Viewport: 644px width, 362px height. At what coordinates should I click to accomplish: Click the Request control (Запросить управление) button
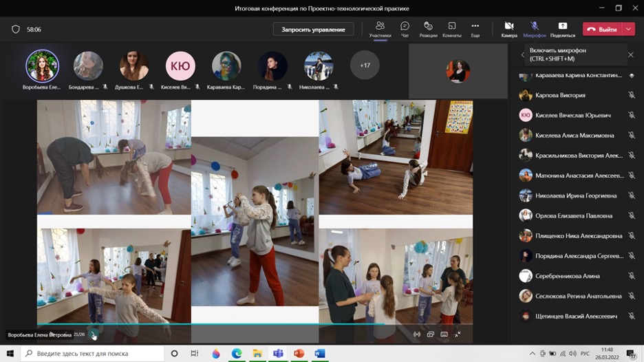click(x=313, y=30)
